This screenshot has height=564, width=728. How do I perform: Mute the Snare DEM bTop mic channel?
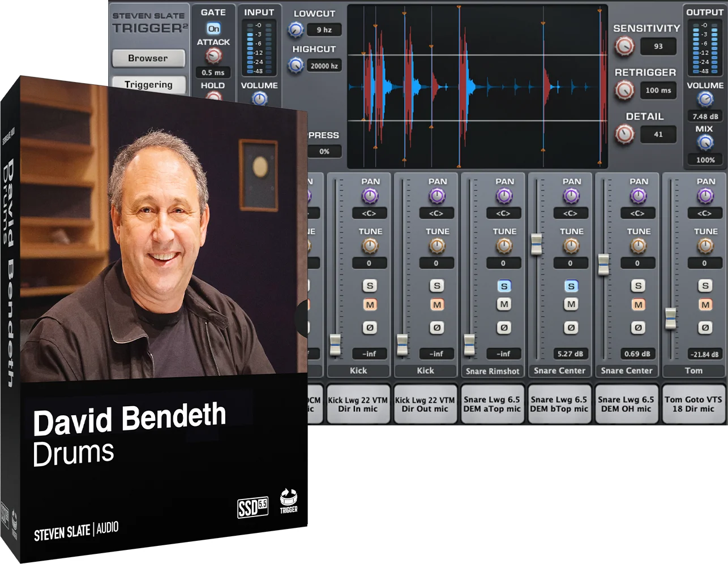(x=571, y=304)
